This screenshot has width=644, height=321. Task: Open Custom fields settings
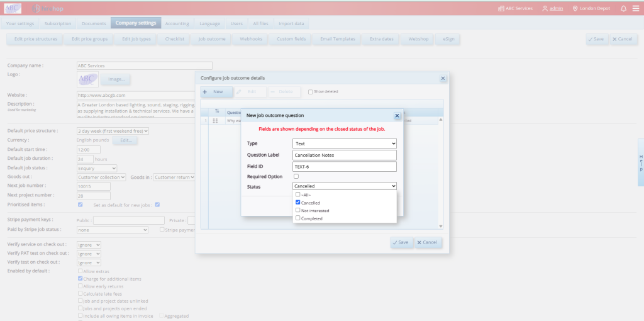coord(291,39)
